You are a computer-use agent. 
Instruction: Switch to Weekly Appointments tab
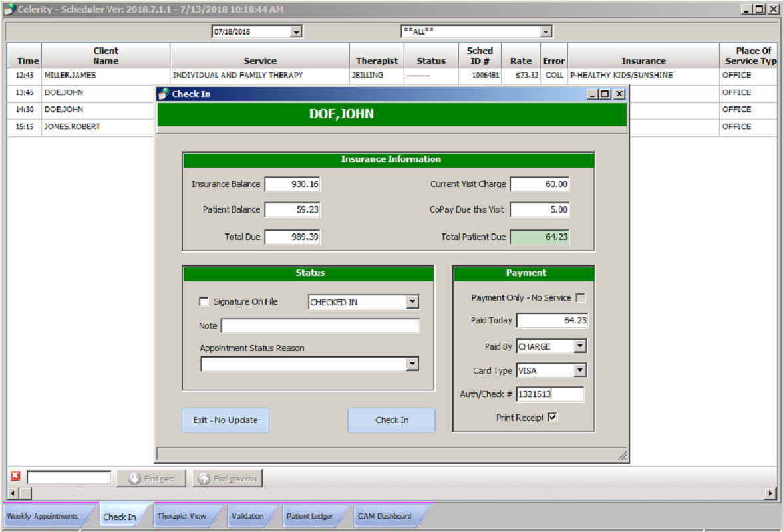(43, 516)
